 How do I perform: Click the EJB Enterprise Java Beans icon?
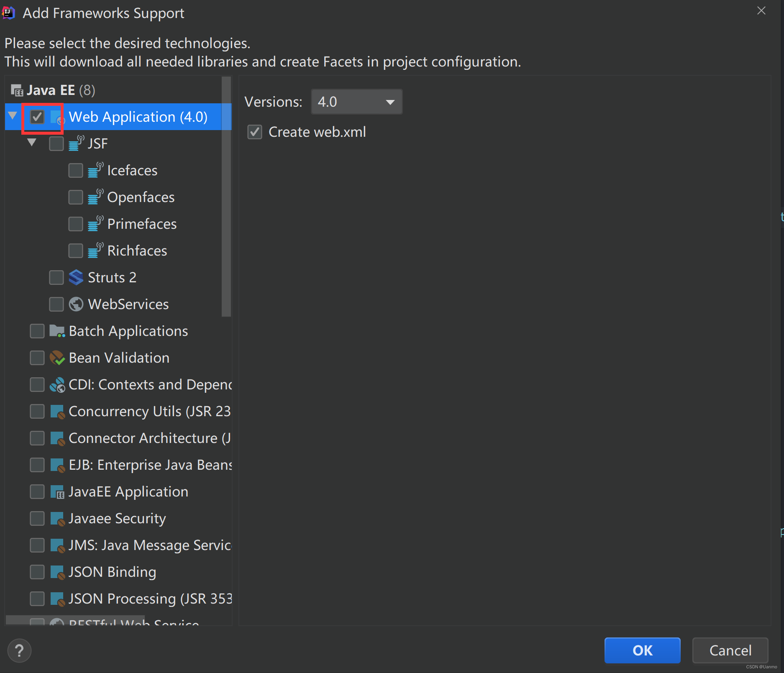tap(57, 465)
